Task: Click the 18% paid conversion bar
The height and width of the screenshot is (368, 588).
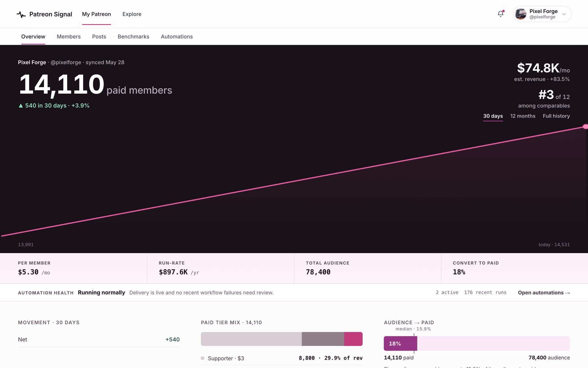Action: point(400,343)
